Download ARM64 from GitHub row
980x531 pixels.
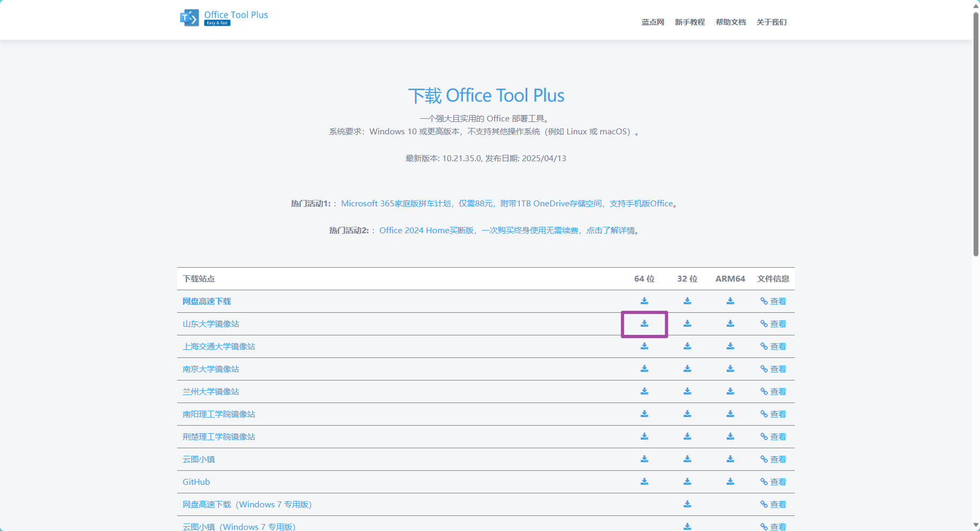click(730, 482)
